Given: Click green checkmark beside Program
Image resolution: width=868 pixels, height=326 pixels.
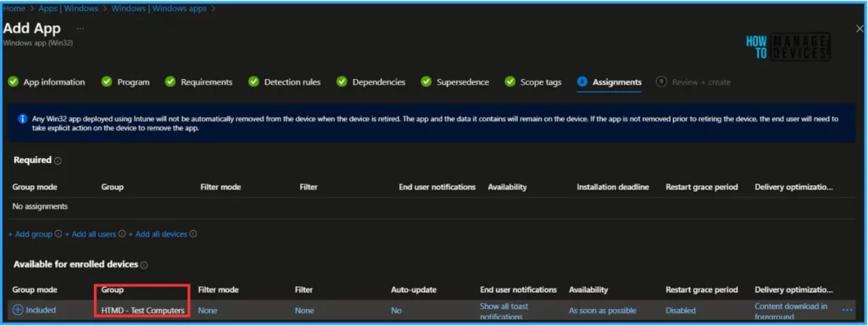Looking at the screenshot, I should pos(107,82).
